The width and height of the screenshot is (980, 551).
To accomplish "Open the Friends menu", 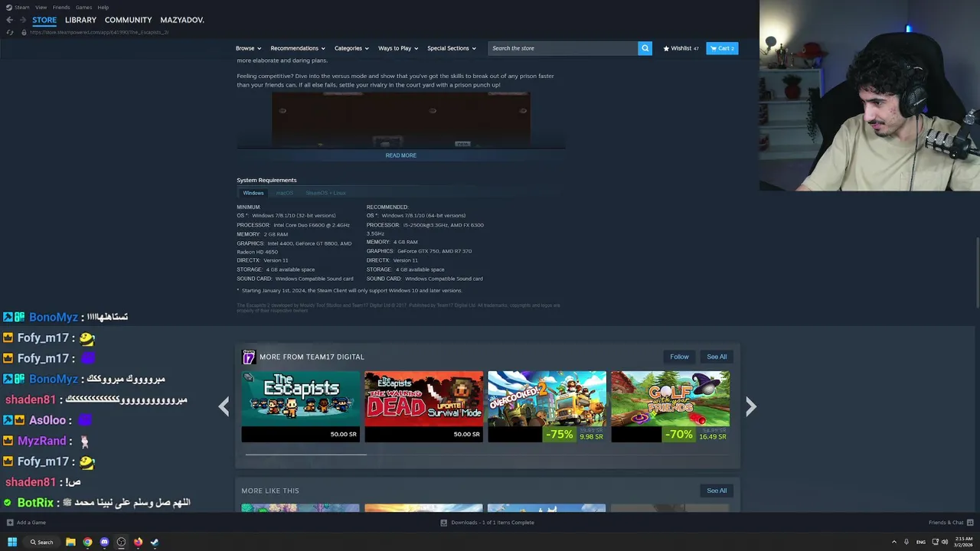I will pos(61,7).
